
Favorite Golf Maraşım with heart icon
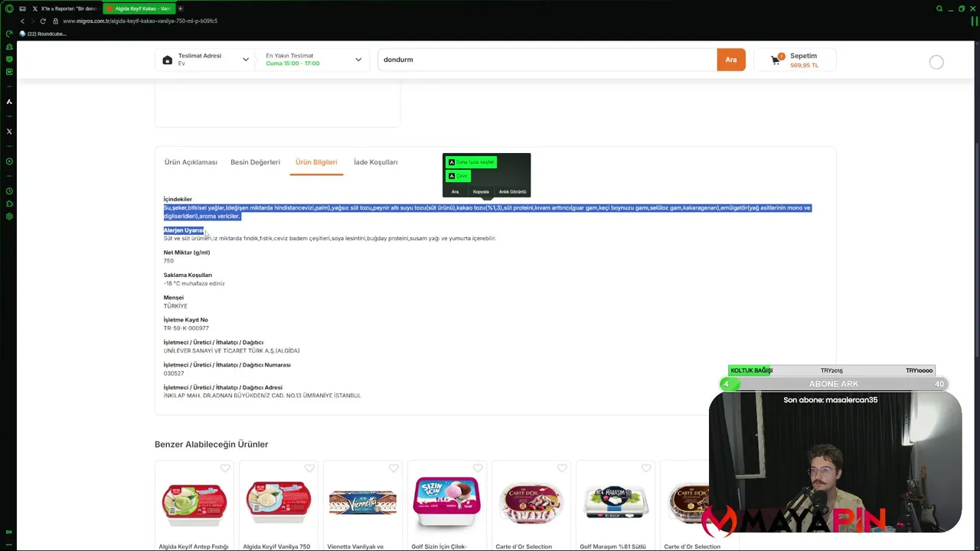[646, 468]
